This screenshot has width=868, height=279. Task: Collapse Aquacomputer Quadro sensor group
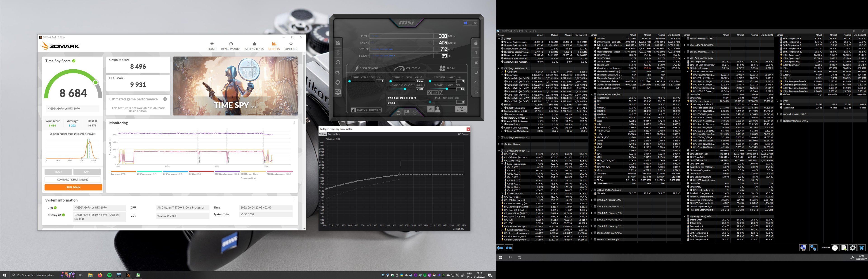coord(685,216)
